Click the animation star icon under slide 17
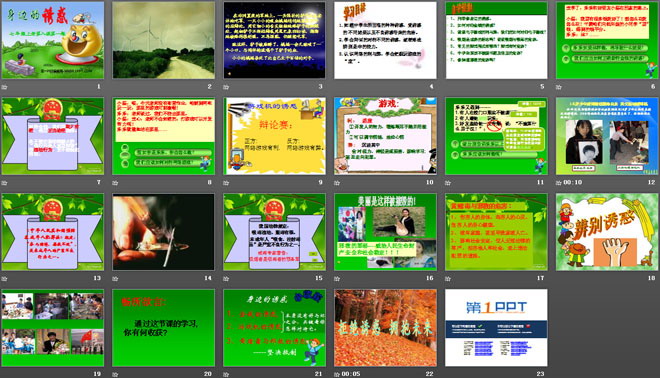Screen dimensions: 660x378 tap(448, 278)
